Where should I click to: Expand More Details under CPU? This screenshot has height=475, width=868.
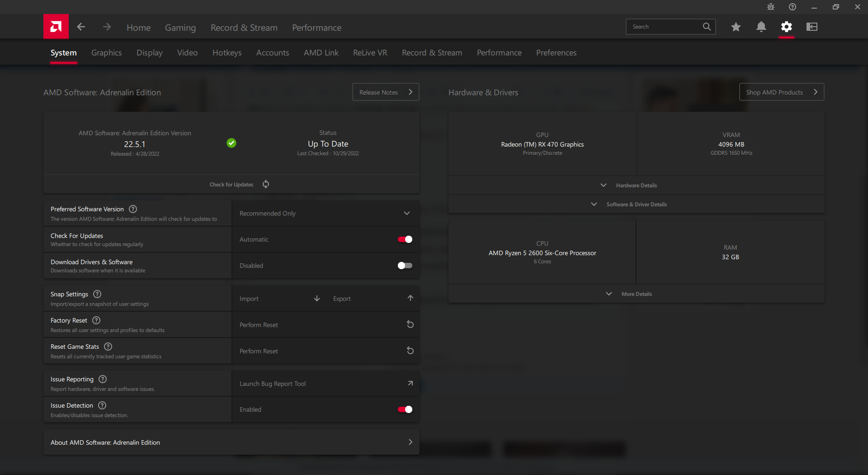point(637,294)
